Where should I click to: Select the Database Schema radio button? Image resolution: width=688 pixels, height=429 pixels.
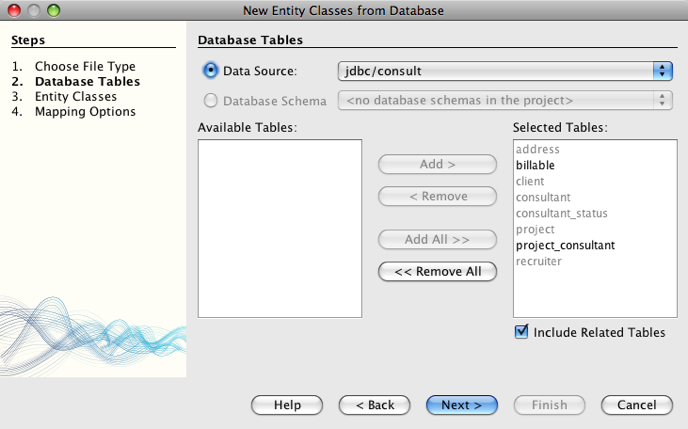[x=210, y=100]
